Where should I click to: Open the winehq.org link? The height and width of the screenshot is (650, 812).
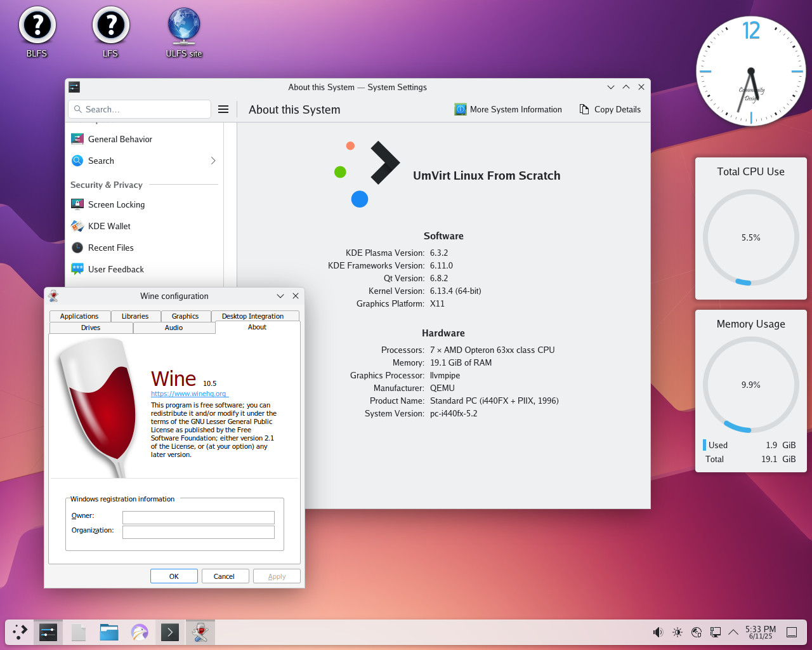coord(188,394)
